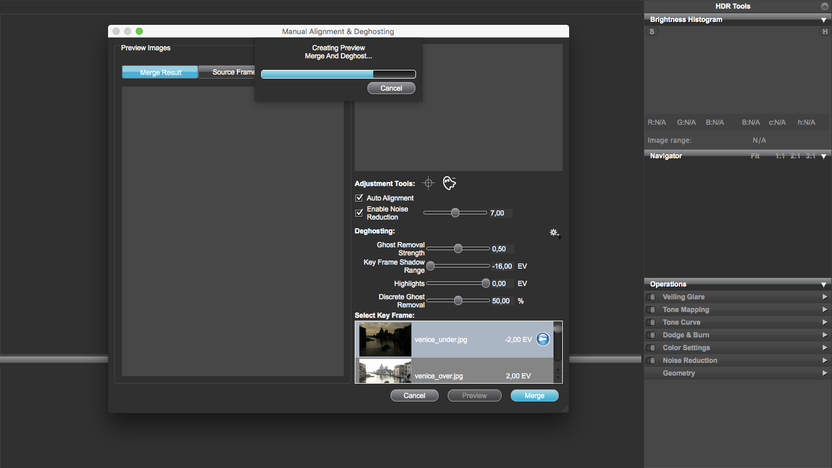Click the Key Frame Shadow Range slider handle

[431, 266]
